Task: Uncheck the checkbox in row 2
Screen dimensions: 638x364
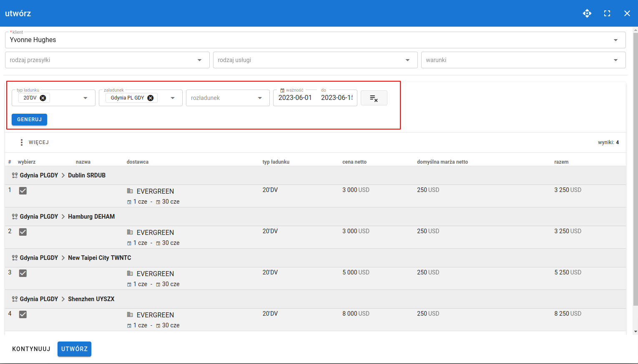Action: [x=23, y=232]
